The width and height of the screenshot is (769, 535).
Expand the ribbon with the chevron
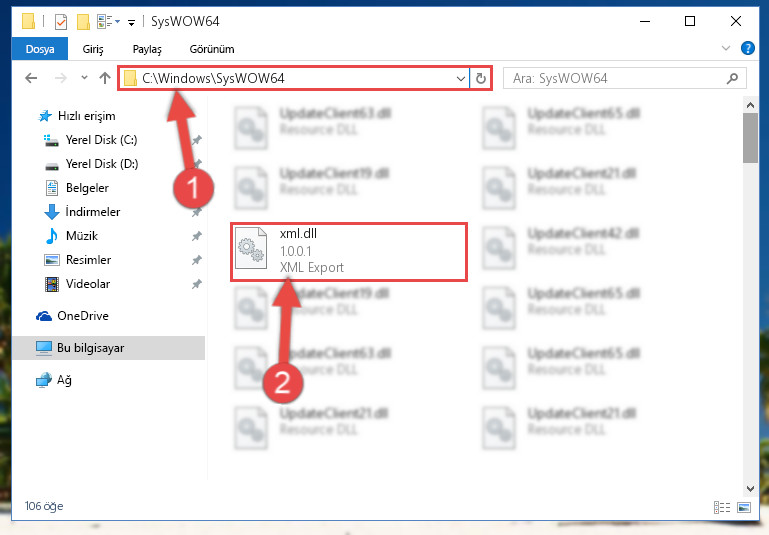click(726, 48)
